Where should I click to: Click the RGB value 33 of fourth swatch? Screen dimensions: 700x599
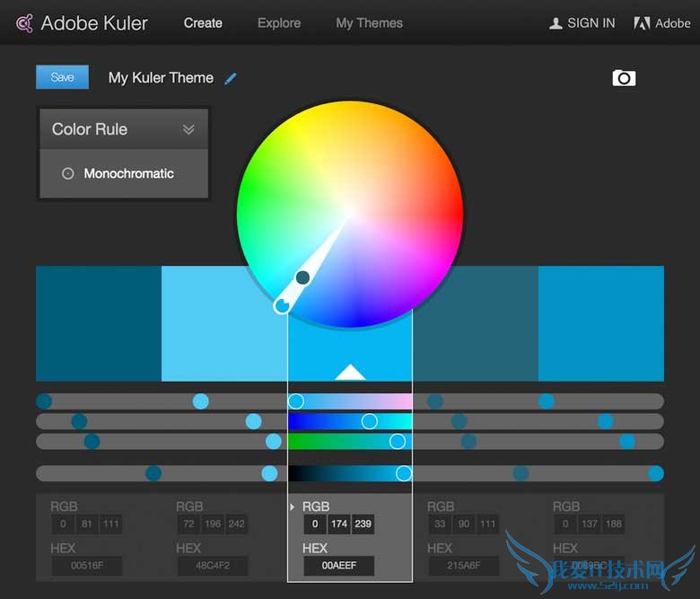coord(440,524)
